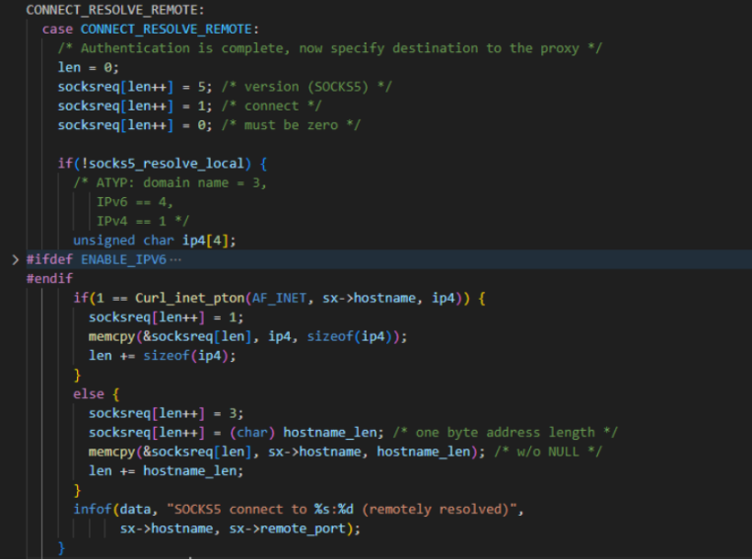The image size is (752, 560).
Task: Click the line with 'version (SOCKS5)' comment
Action: pyautogui.click(x=225, y=87)
